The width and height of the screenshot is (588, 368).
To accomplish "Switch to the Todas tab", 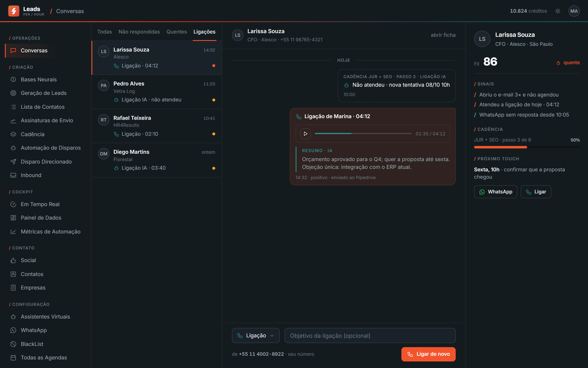I will (x=105, y=32).
